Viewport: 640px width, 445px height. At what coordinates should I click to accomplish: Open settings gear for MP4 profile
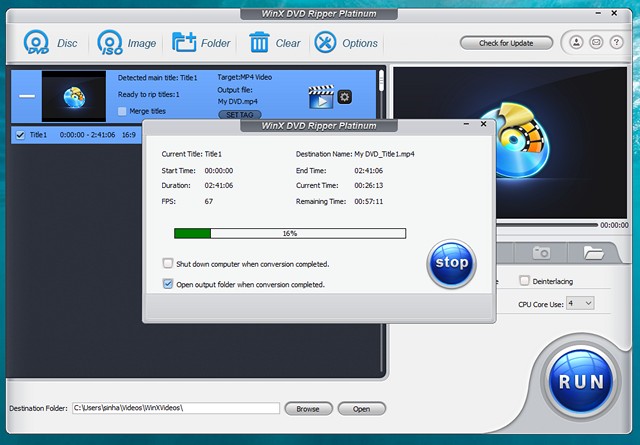tap(345, 97)
